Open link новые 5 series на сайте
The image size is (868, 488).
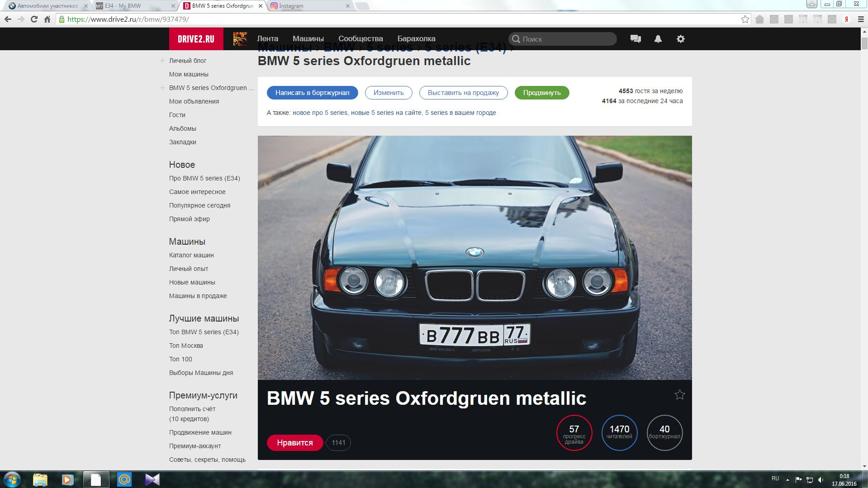[386, 113]
